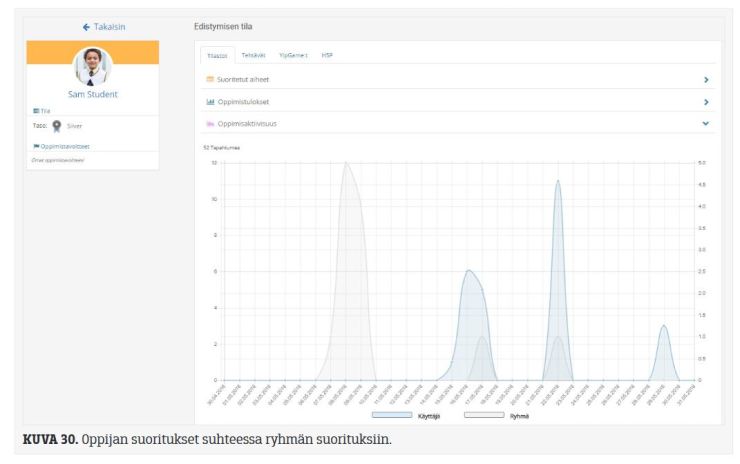Expand the Oppimistulokset section chevron
The image size is (740, 464).
[706, 101]
